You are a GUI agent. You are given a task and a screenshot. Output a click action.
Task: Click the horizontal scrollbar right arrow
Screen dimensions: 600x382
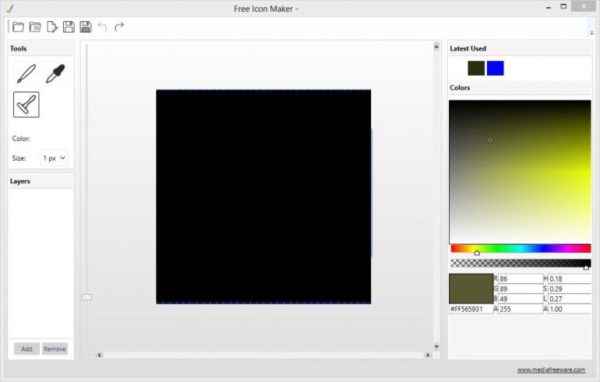427,355
